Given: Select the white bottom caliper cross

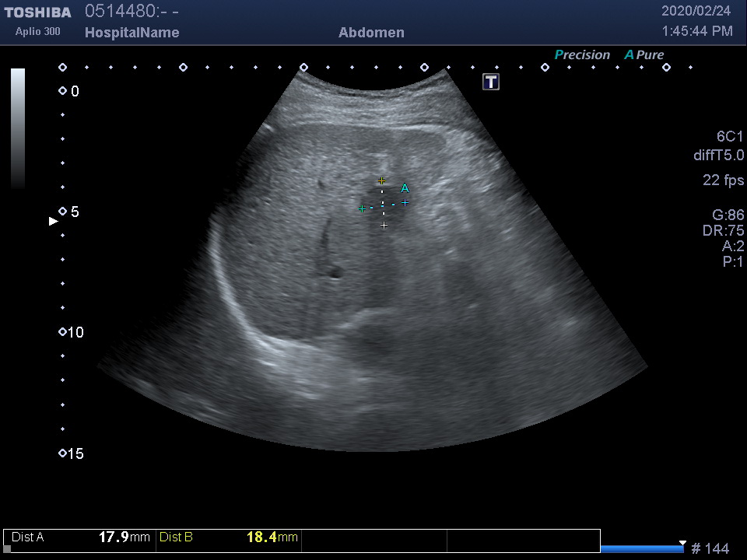Looking at the screenshot, I should (384, 226).
